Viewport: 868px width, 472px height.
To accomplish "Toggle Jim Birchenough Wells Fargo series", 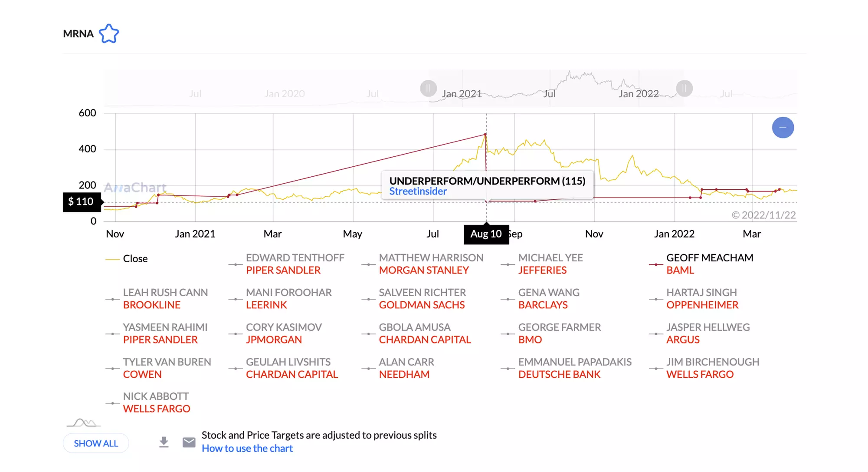I will pyautogui.click(x=704, y=368).
